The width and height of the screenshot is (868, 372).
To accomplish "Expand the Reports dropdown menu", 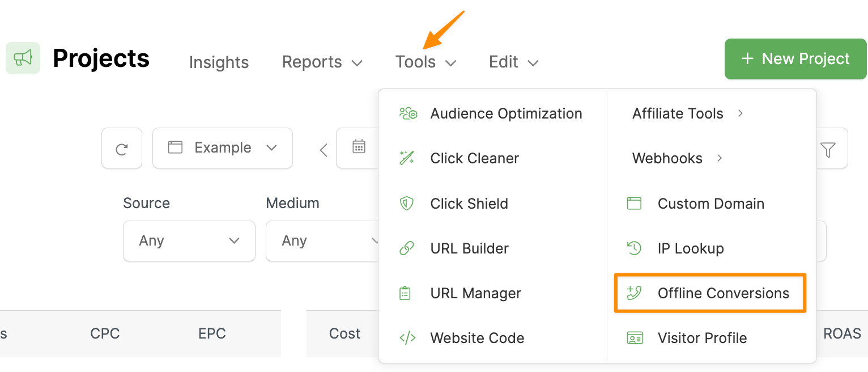I will coord(322,62).
